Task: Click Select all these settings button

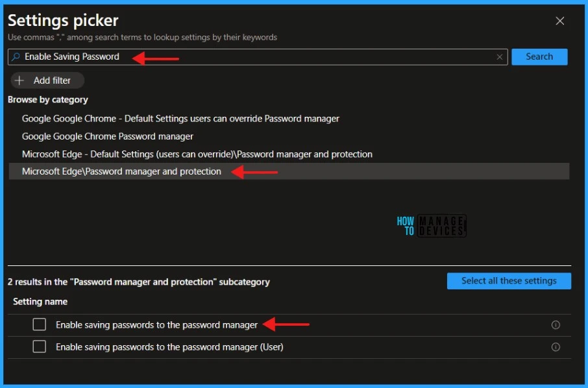Action: point(509,281)
